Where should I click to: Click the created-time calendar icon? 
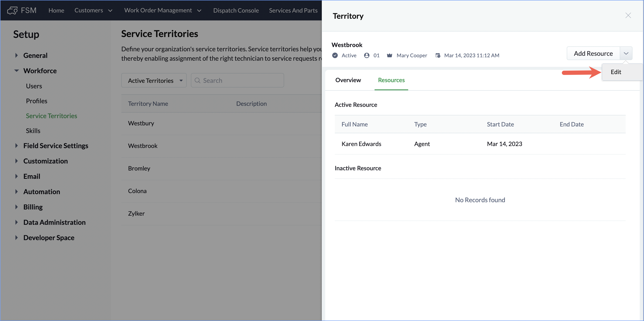438,55
